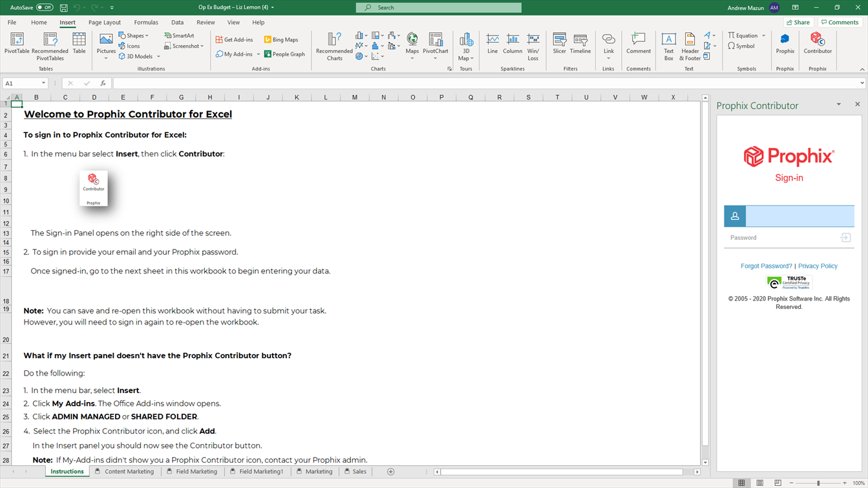Expand the My Add-ins dropdown
This screenshot has height=488, width=868.
(259, 54)
